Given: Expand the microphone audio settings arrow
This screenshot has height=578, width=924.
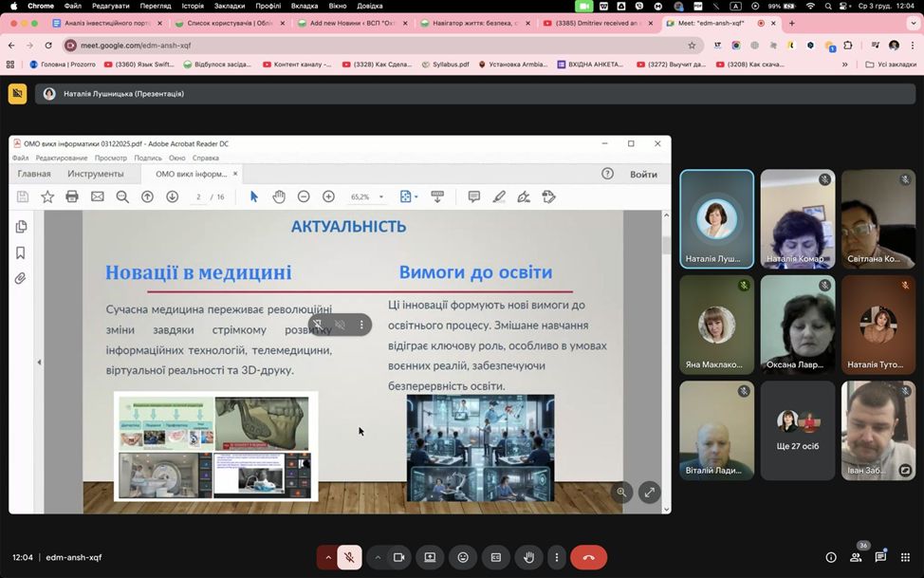Looking at the screenshot, I should tap(328, 557).
